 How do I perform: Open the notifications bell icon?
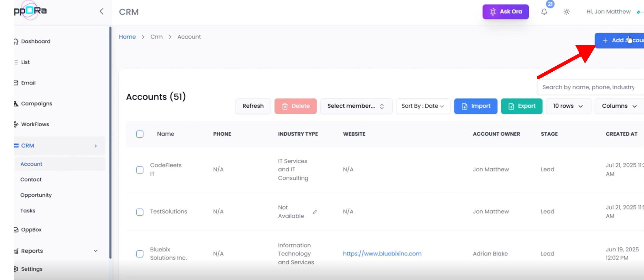[x=544, y=12]
